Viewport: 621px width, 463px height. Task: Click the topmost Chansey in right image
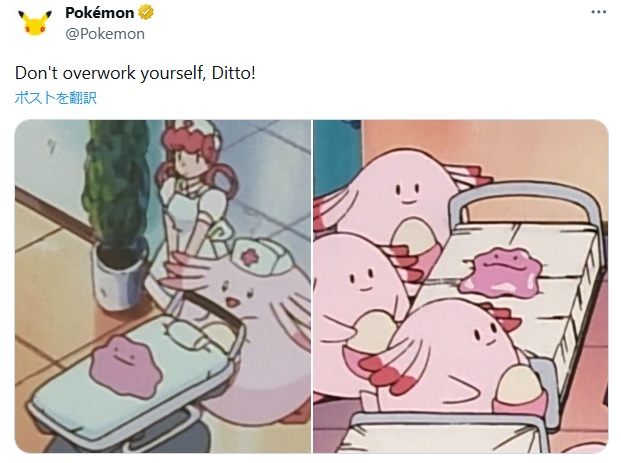pos(403,200)
